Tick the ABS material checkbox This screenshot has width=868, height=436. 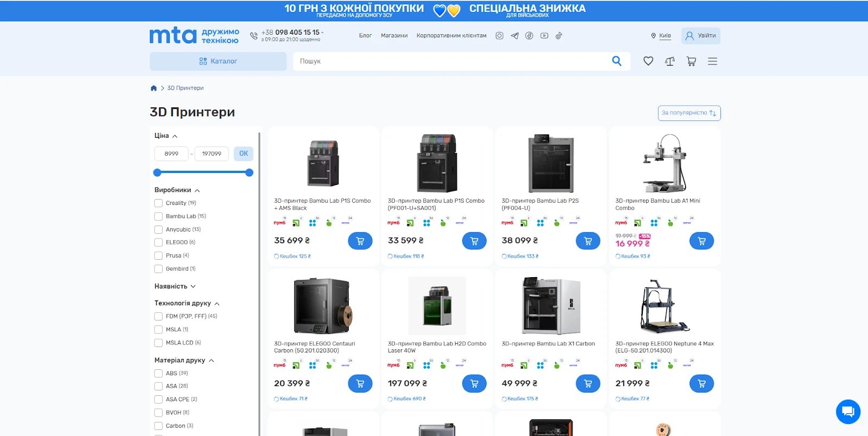coord(158,374)
